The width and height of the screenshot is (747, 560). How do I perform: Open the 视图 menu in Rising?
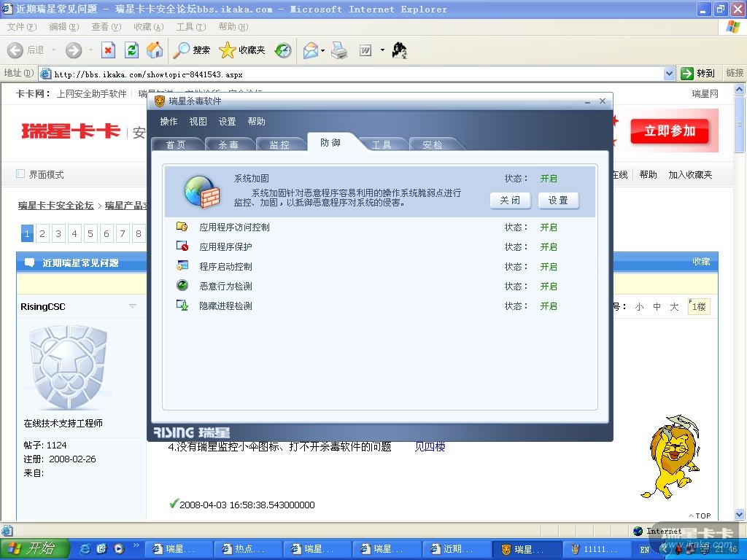(198, 122)
